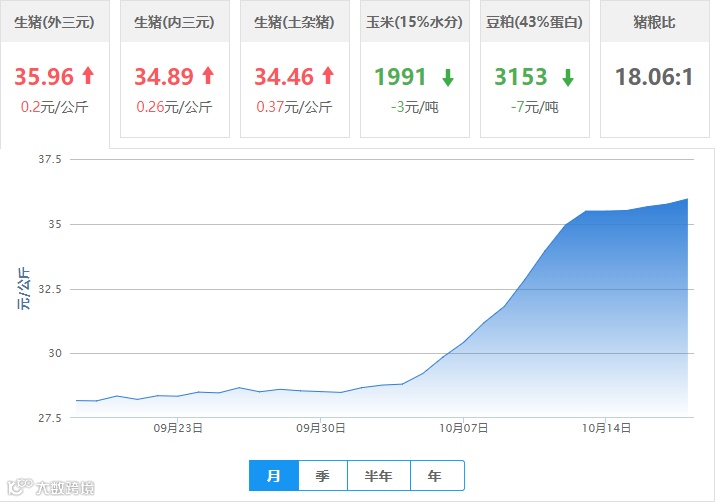Click the 35 y-axis label
This screenshot has height=502, width=715.
point(55,224)
